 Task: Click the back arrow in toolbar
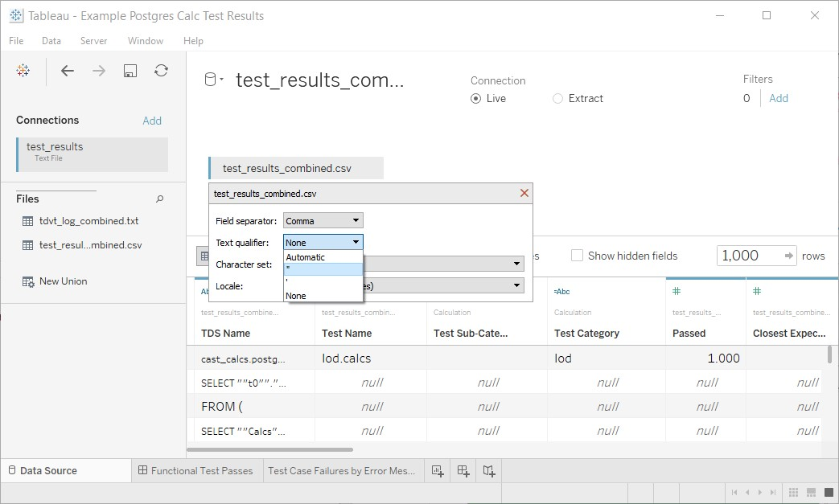[68, 71]
